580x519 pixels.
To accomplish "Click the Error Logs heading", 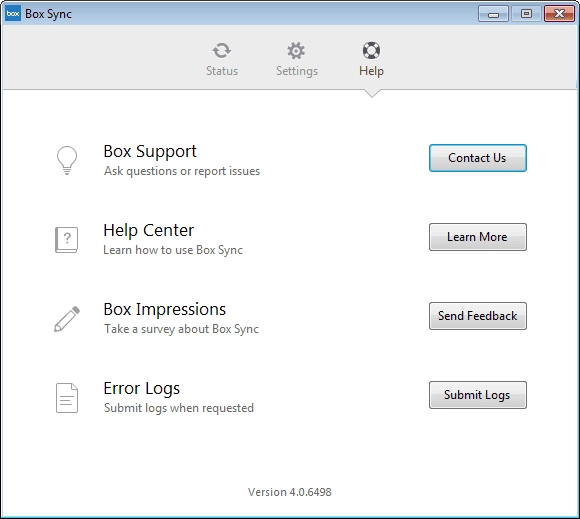I will click(142, 388).
